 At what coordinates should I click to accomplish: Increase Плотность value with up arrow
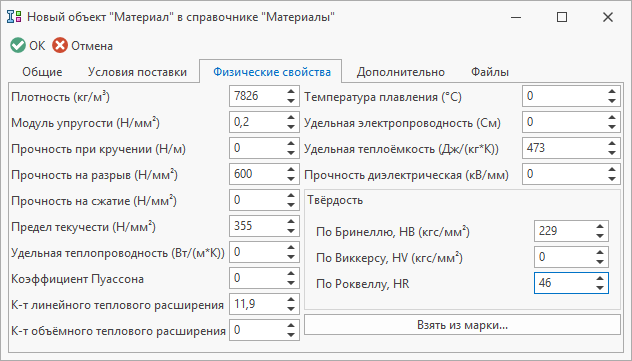(291, 92)
